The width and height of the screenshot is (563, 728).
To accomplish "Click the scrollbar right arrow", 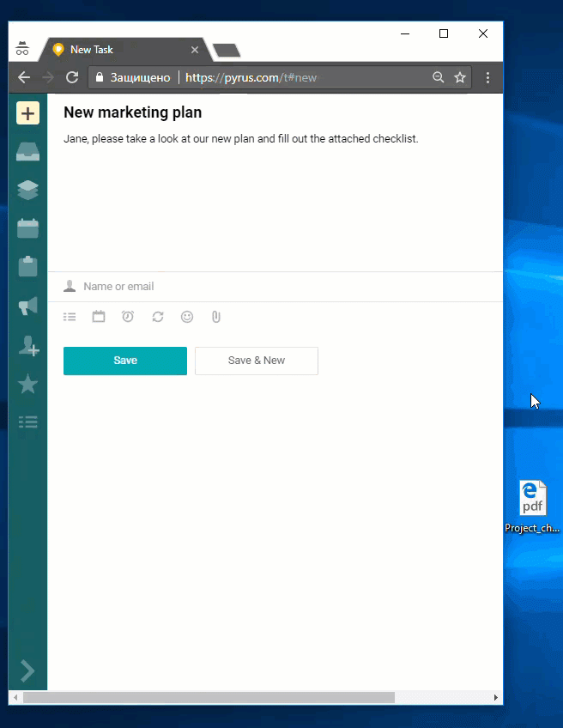I will click(x=496, y=697).
